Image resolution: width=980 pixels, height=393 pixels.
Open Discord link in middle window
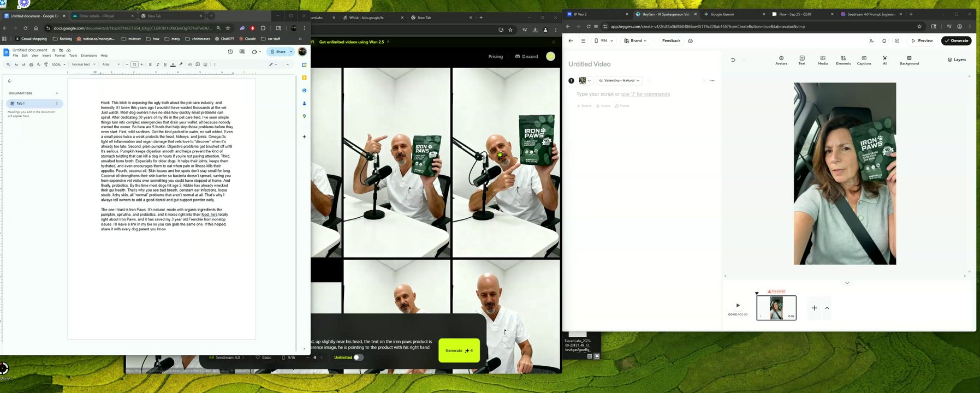(x=527, y=57)
